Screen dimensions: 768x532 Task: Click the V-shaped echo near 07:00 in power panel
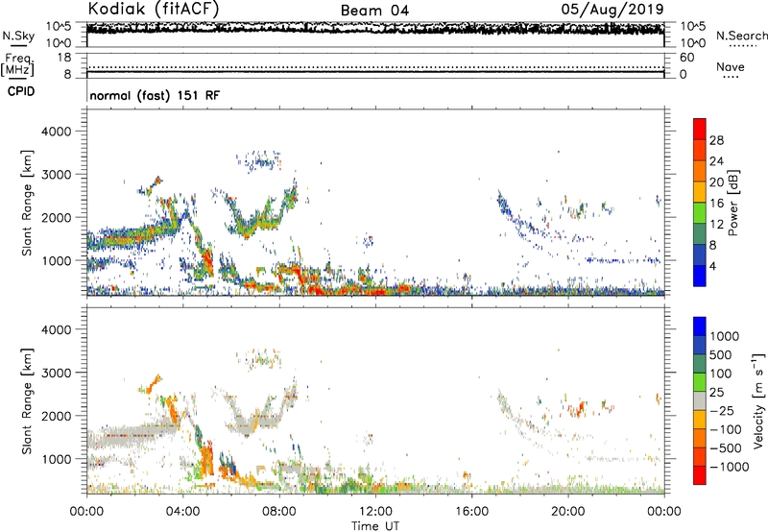pos(262,215)
